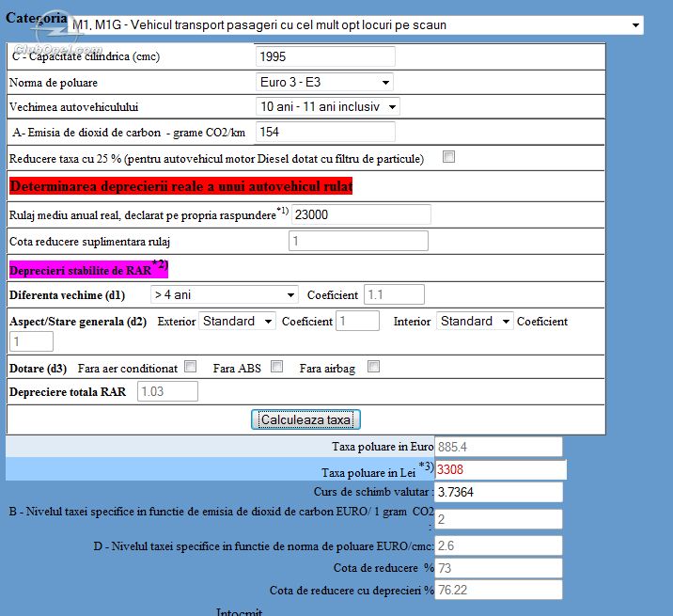Click the B CO2 specific tax level field
Viewport: 673px width, 616px height.
pos(498,519)
